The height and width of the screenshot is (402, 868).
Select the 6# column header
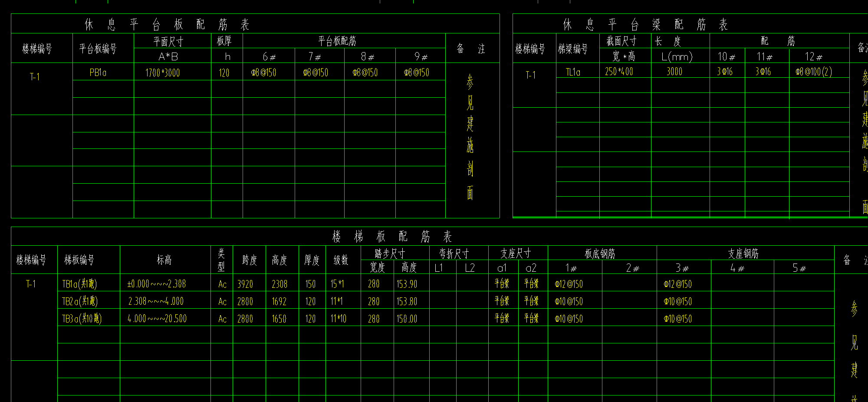click(269, 56)
